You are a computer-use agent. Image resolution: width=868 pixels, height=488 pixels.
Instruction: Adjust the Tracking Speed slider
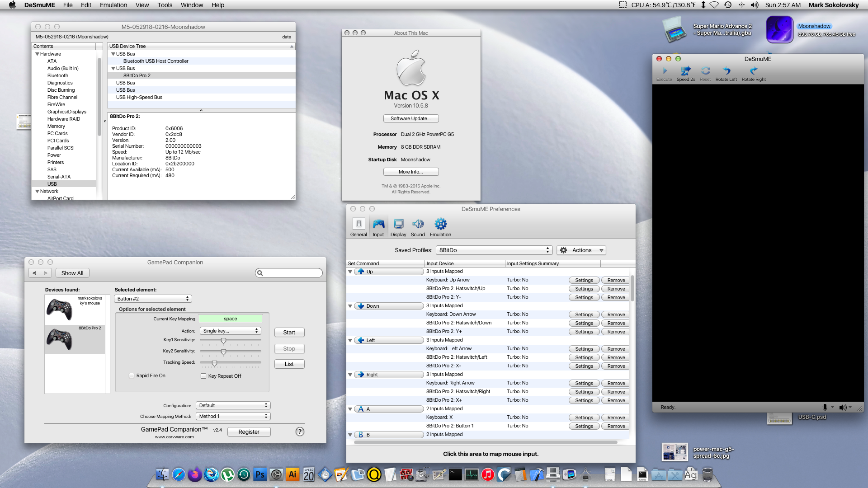pyautogui.click(x=214, y=363)
